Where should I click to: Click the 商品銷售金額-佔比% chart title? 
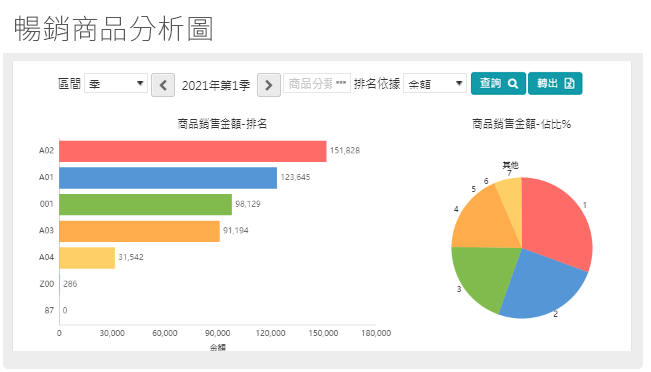(x=521, y=124)
